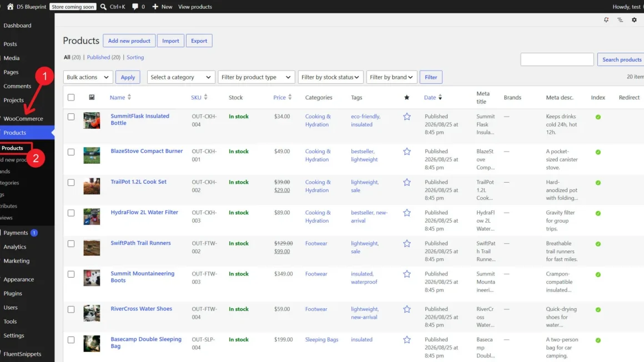
Task: Click green index dot for BlazeStove row
Action: [x=598, y=152]
